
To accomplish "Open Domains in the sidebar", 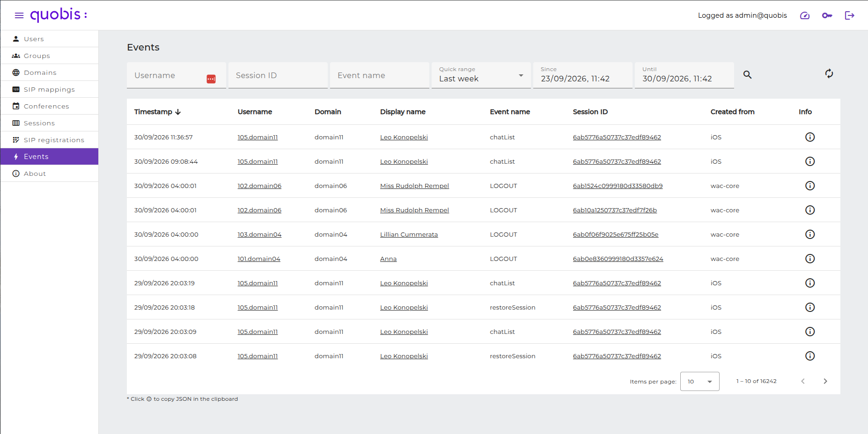I will coord(49,72).
